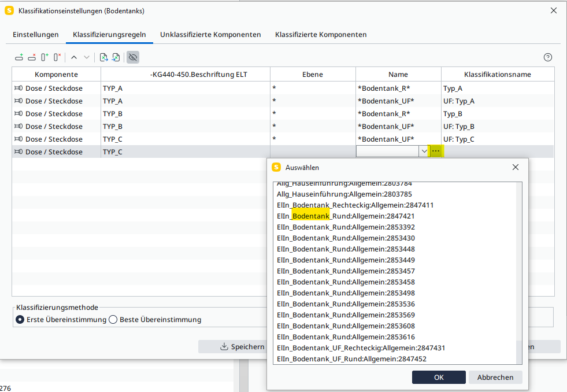This screenshot has width=567, height=392.
Task: Switch to the Unklassifizierte Komponenten tab
Action: (x=210, y=35)
